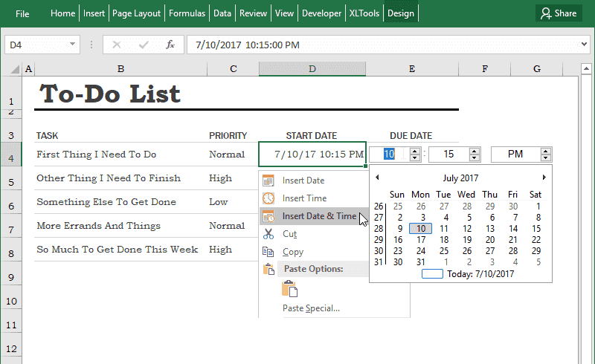Select Insert Time from context menu
Image resolution: width=595 pixels, height=364 pixels.
[314, 198]
